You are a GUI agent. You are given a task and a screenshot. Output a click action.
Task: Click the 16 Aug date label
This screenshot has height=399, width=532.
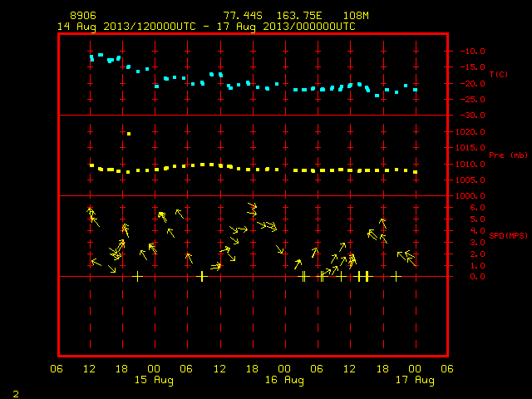[x=284, y=380]
